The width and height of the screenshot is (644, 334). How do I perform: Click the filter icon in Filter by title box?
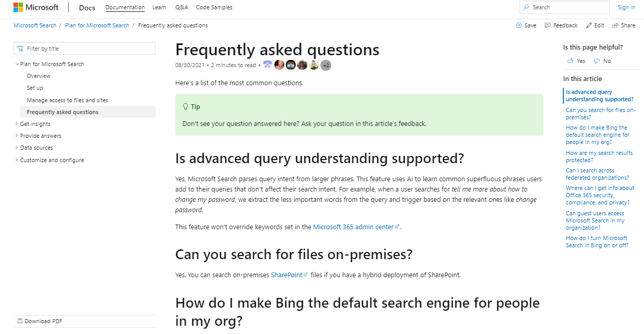[x=20, y=48]
